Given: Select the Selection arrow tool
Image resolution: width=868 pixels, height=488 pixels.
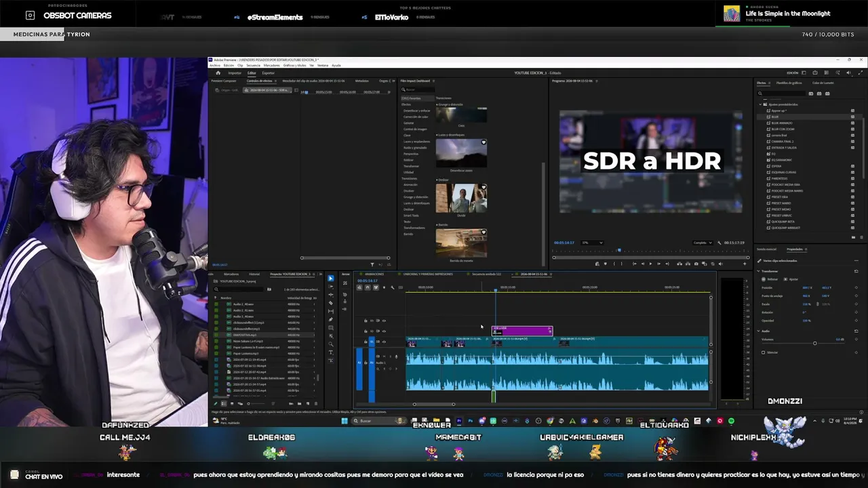Looking at the screenshot, I should pyautogui.click(x=331, y=279).
